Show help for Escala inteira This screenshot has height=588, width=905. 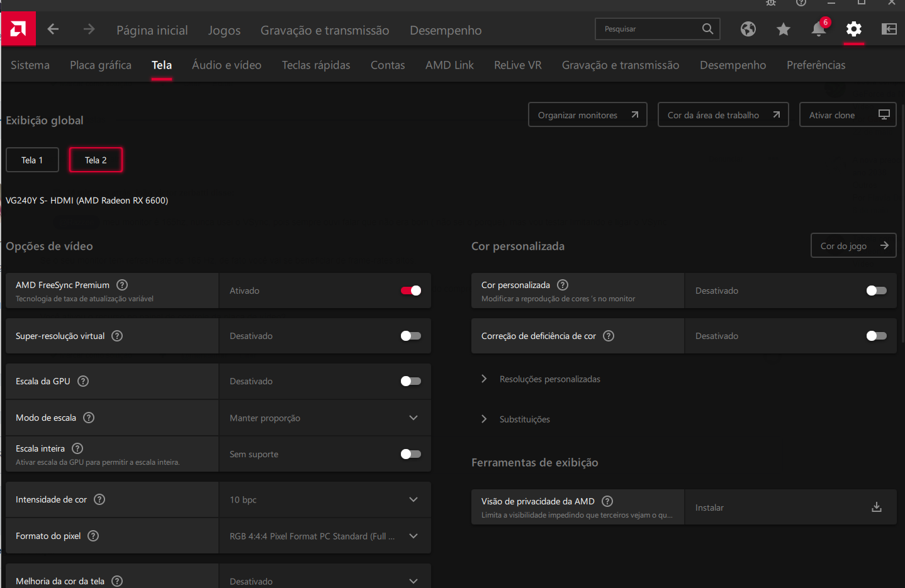(77, 448)
